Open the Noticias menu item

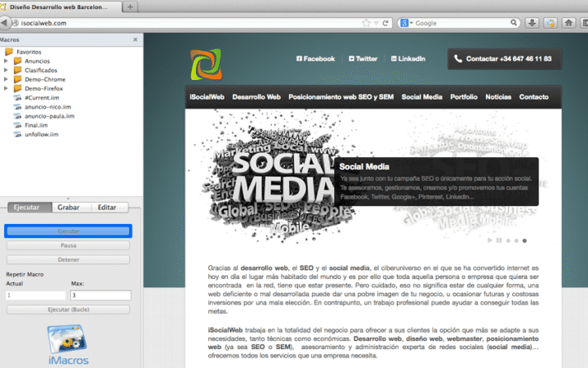pos(498,96)
